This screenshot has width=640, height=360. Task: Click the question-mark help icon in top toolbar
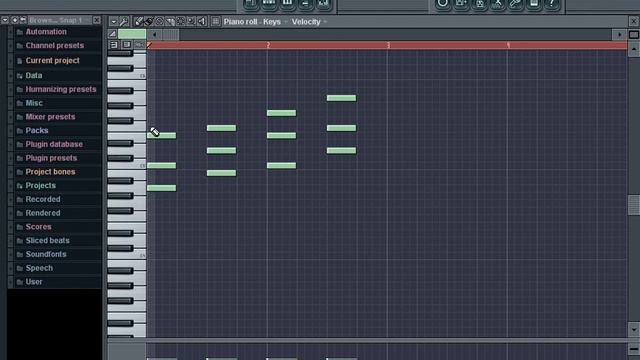click(x=551, y=4)
